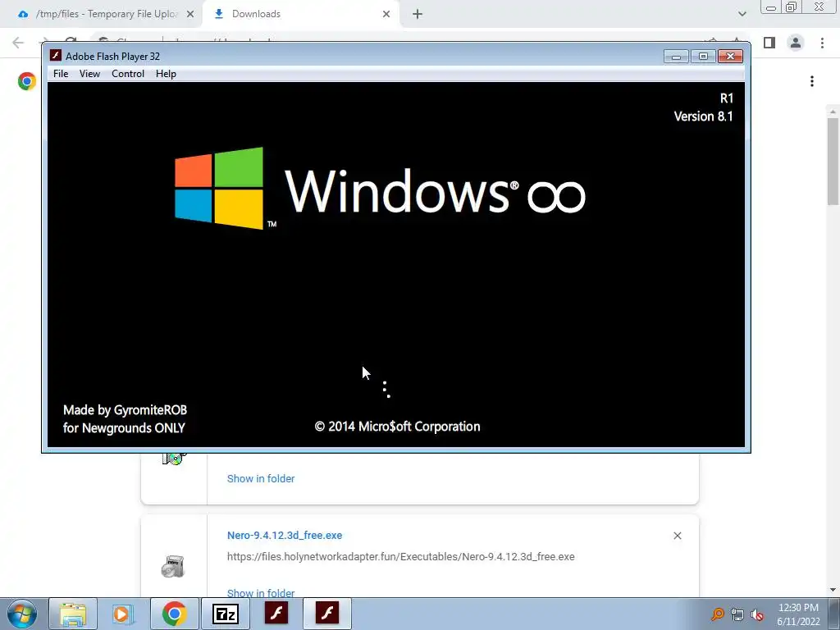Minimize the Adobe Flash Player window

pyautogui.click(x=676, y=57)
